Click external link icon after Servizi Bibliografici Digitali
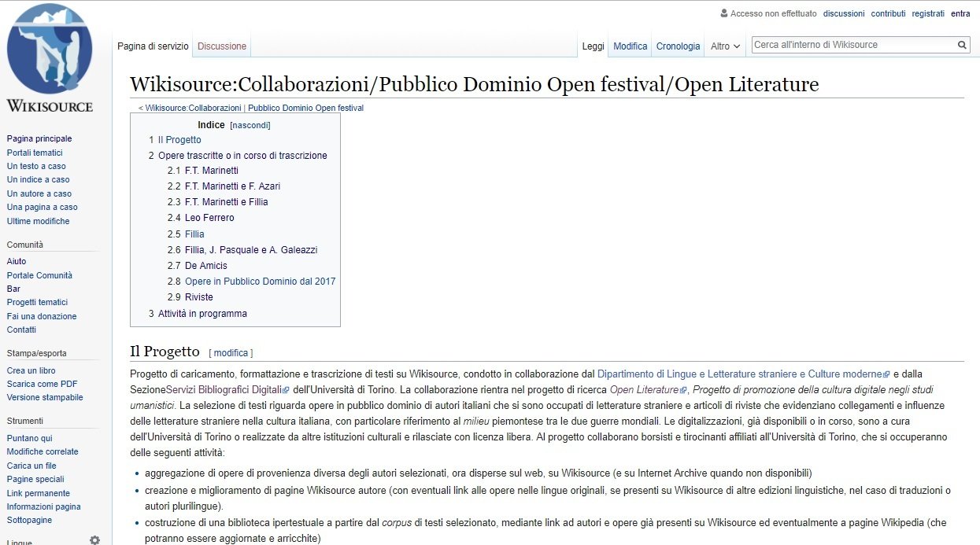This screenshot has height=545, width=980. (x=286, y=390)
